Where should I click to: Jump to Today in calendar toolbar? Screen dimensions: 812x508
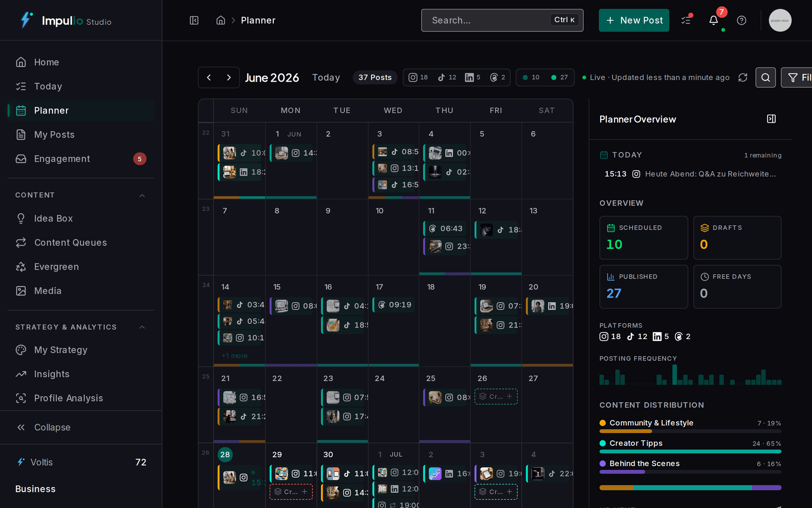[x=326, y=77]
